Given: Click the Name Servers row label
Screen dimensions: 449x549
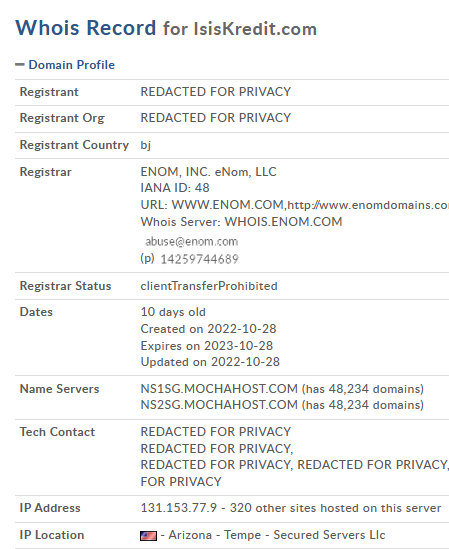Looking at the screenshot, I should 60,389.
